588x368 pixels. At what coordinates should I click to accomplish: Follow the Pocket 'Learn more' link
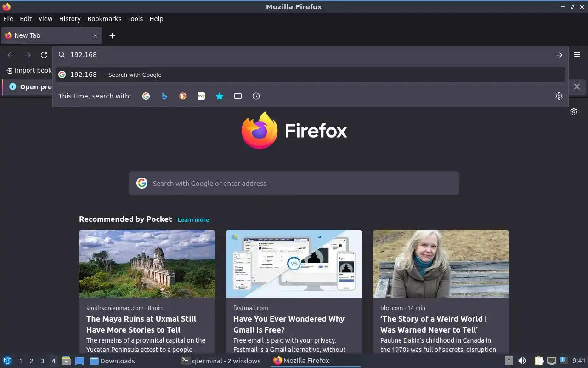coord(193,219)
